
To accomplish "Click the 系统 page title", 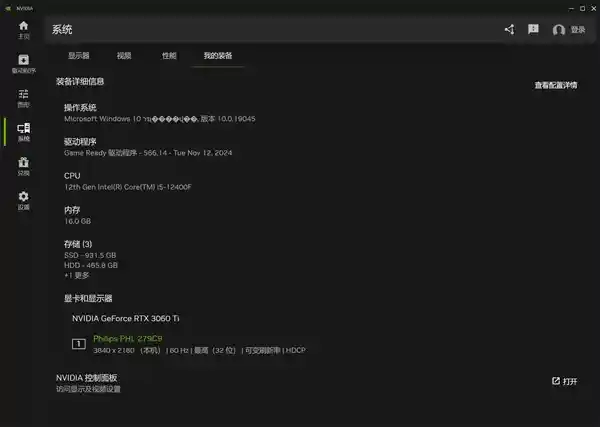I will coord(62,29).
